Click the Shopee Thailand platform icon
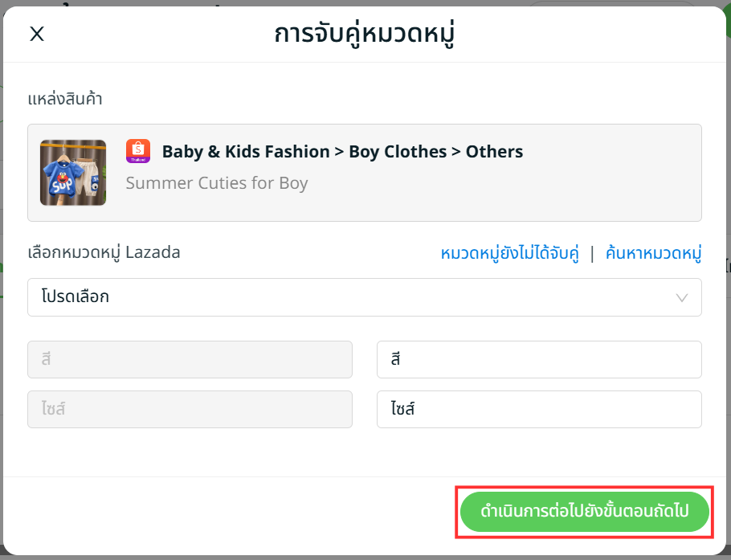This screenshot has height=560, width=731. coord(138,151)
